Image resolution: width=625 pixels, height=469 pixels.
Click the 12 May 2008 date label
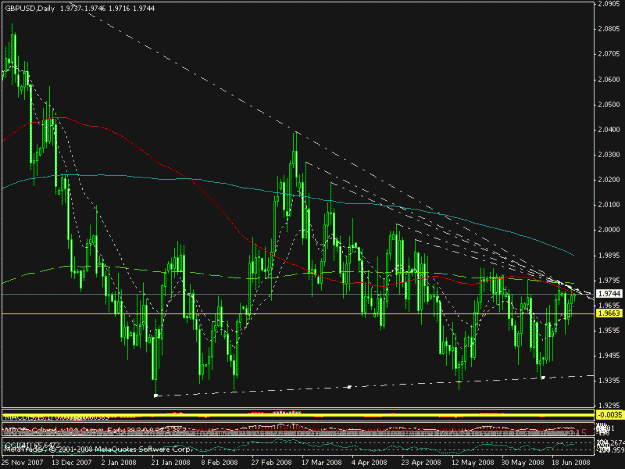click(x=472, y=463)
